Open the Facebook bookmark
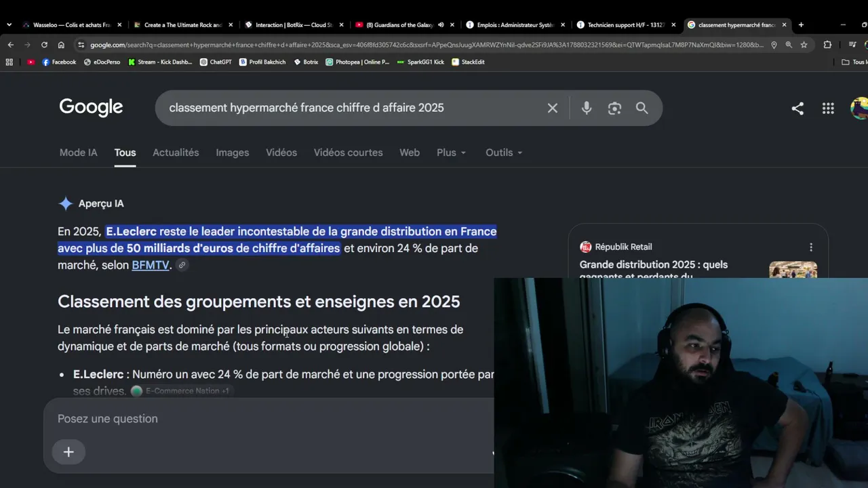 (59, 62)
